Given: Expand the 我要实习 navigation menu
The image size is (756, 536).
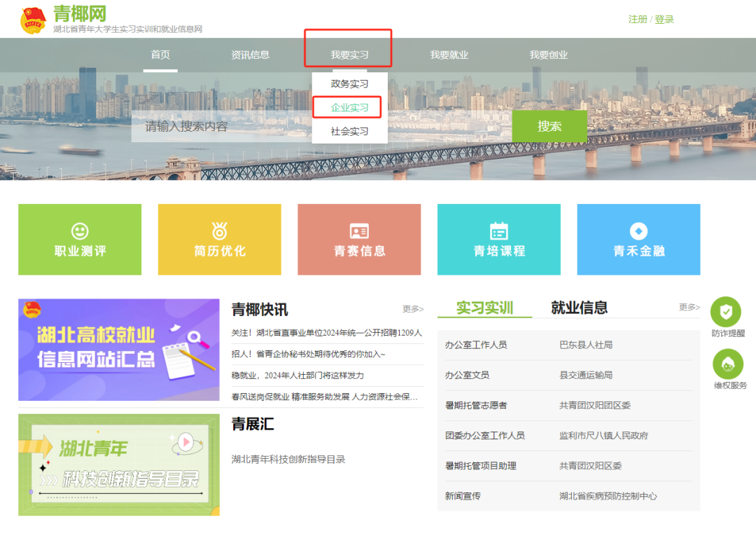Looking at the screenshot, I should click(x=349, y=55).
